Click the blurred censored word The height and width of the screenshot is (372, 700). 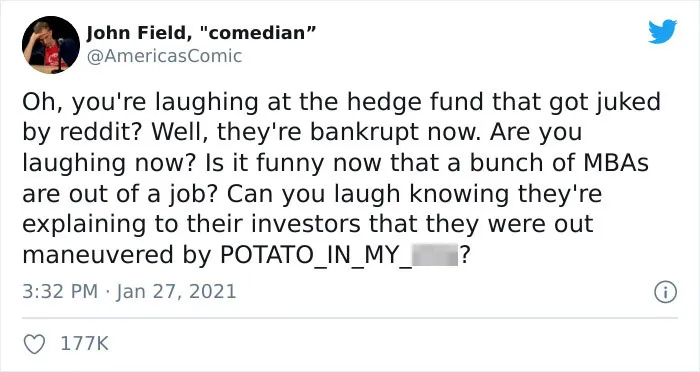pos(435,255)
